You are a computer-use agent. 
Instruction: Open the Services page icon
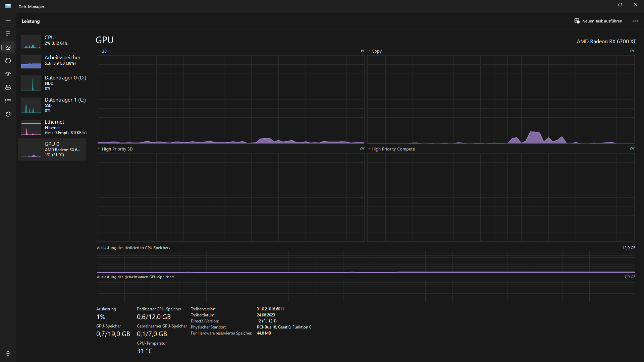[x=8, y=114]
